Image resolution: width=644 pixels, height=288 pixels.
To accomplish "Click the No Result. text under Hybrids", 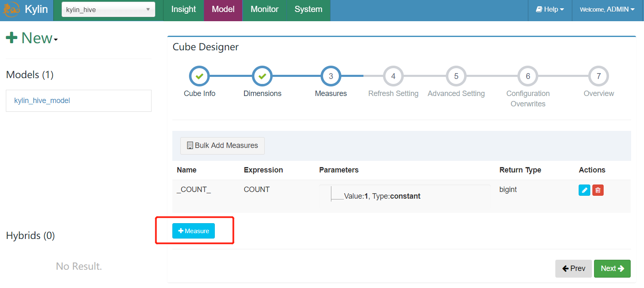I will 79,266.
